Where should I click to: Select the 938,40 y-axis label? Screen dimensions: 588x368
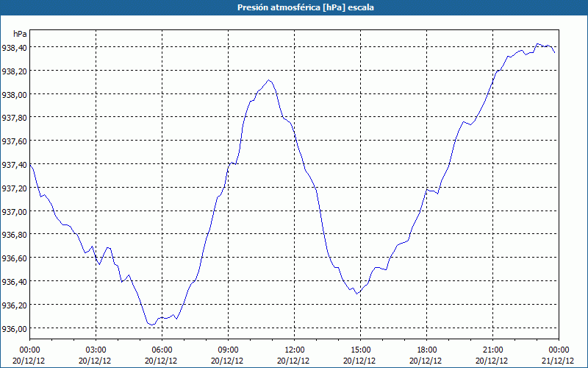pos(14,48)
